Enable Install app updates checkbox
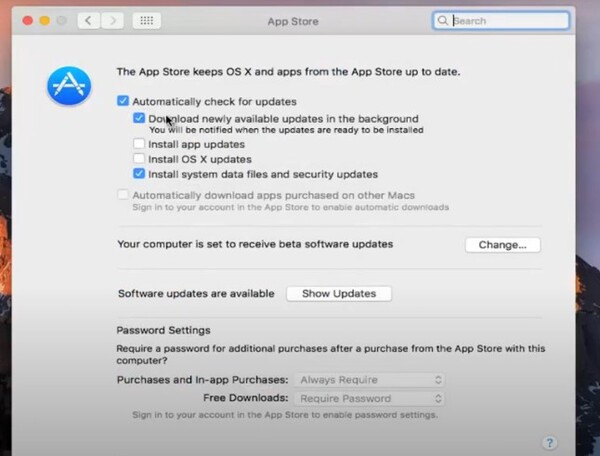This screenshot has height=456, width=600. (139, 143)
